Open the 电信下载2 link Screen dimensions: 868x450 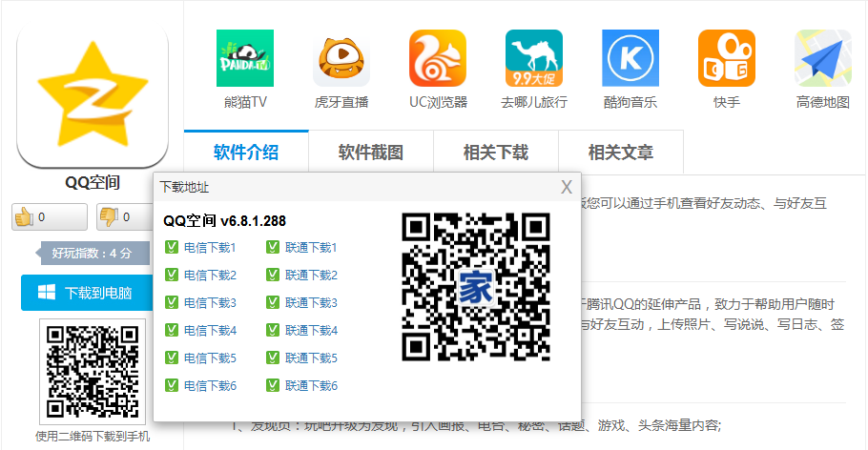click(x=210, y=276)
